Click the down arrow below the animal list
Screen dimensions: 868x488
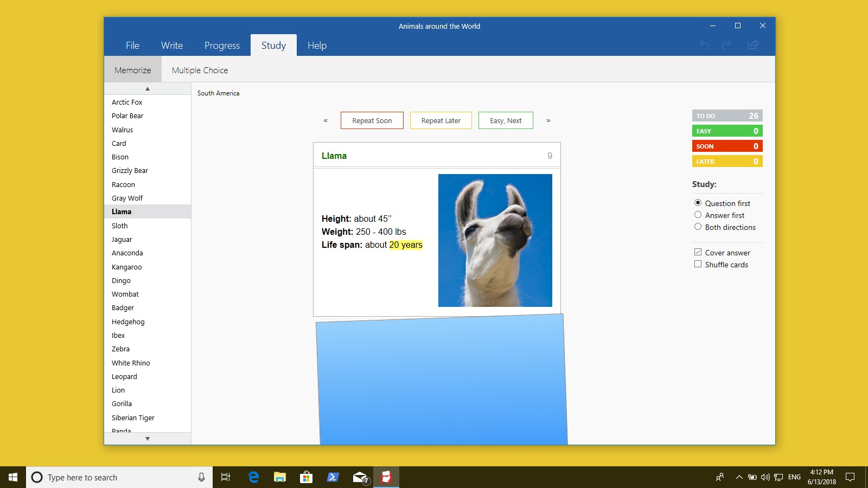tap(147, 438)
